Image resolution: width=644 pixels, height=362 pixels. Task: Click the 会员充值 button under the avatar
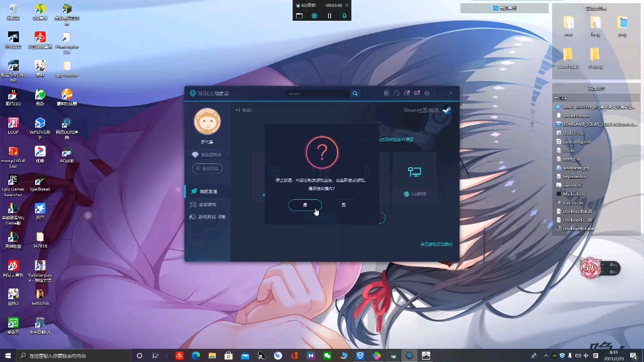208,168
